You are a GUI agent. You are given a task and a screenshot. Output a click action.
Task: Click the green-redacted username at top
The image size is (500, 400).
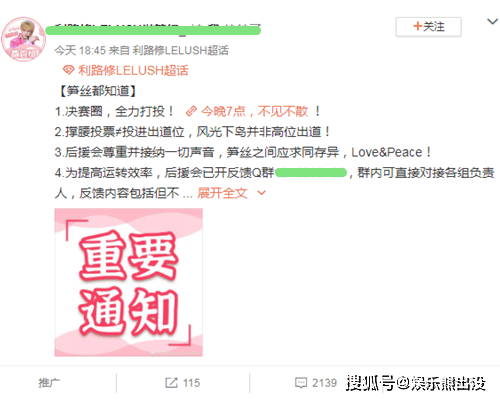pos(153,30)
